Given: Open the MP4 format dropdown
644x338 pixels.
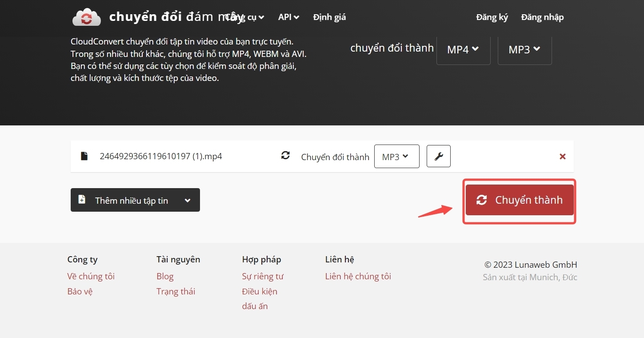Looking at the screenshot, I should tap(463, 49).
